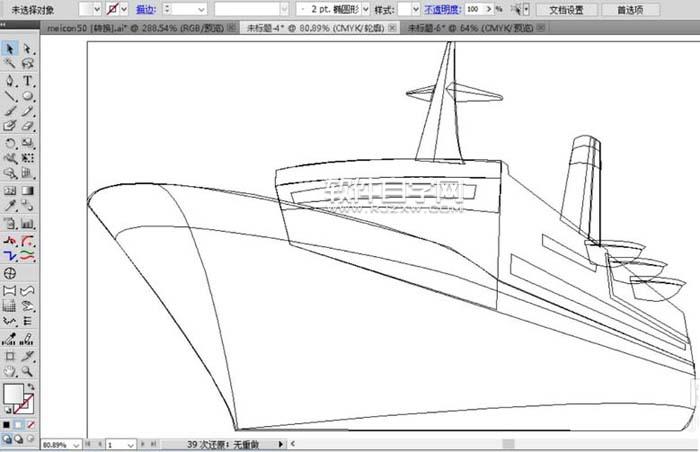Click the 首选项 button
The height and width of the screenshot is (452, 700).
pyautogui.click(x=630, y=9)
